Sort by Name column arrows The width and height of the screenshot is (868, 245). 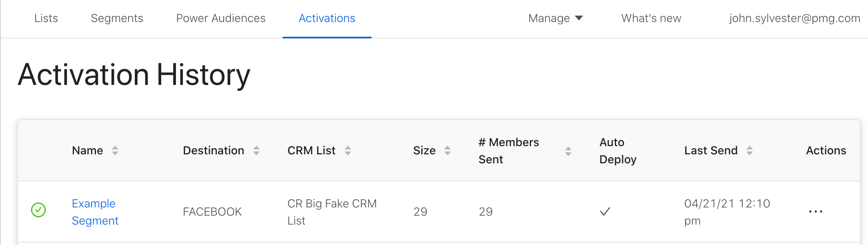coord(115,151)
